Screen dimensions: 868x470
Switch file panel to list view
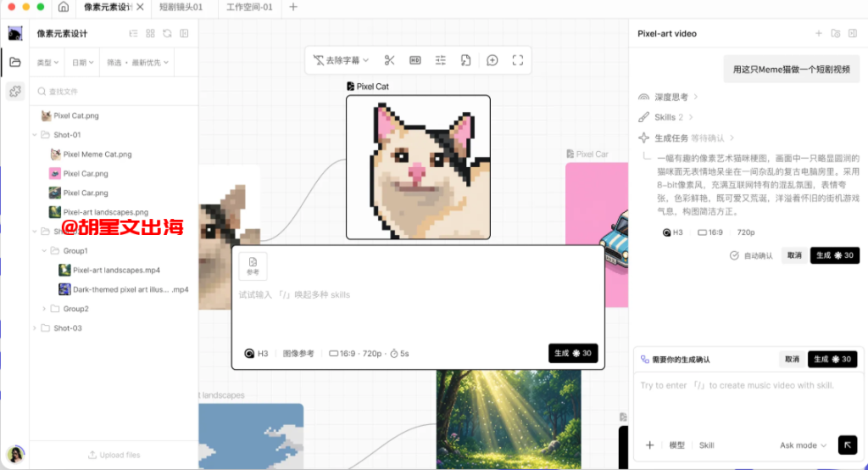[x=133, y=33]
